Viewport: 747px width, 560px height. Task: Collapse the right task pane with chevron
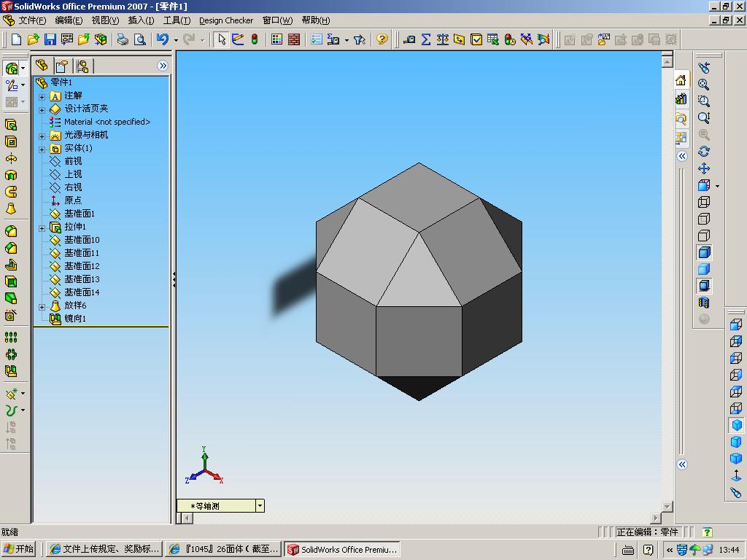coord(682,156)
